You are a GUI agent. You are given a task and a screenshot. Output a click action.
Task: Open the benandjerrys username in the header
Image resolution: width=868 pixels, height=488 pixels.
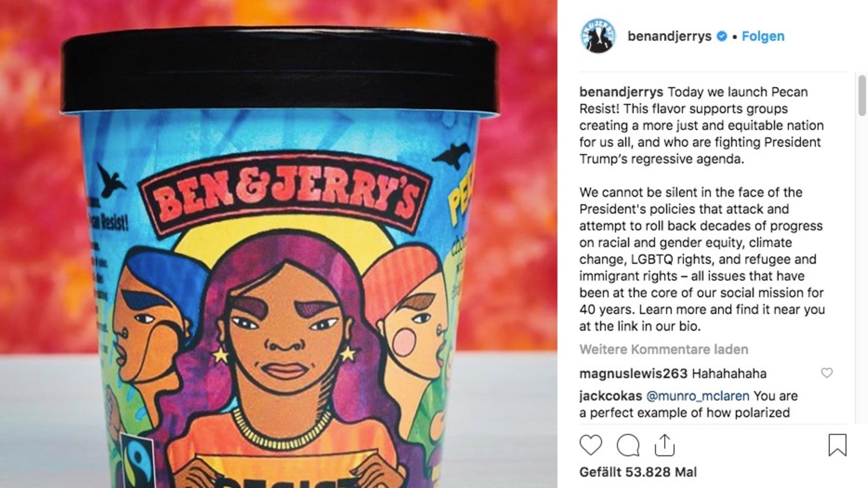[669, 36]
